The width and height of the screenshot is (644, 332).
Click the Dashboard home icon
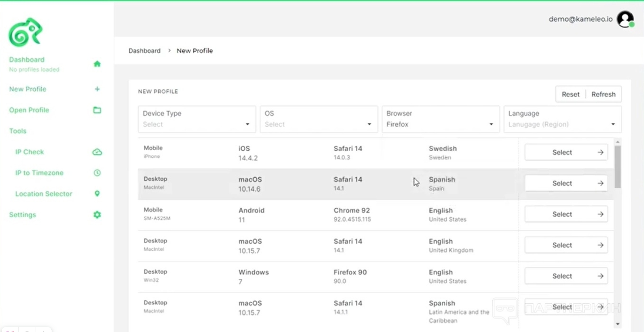[x=97, y=64]
